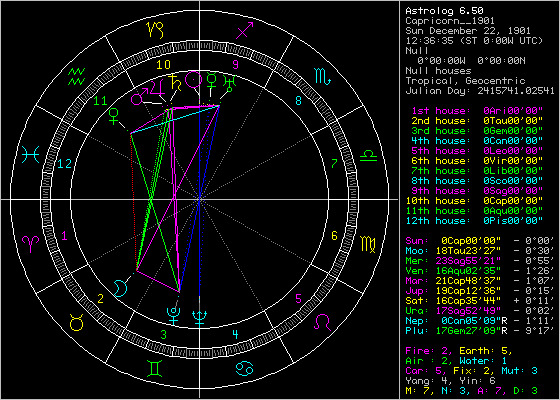Image resolution: width=560 pixels, height=400 pixels.
Task: Click house number 1 in chart
Action: click(64, 236)
